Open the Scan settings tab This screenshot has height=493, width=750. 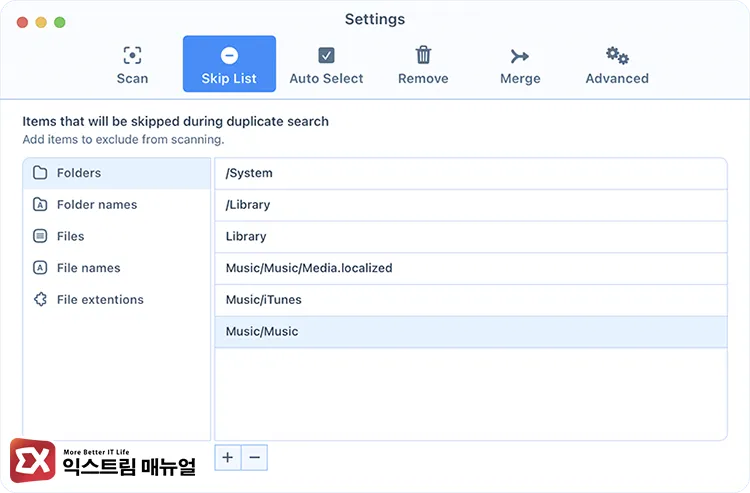132,64
